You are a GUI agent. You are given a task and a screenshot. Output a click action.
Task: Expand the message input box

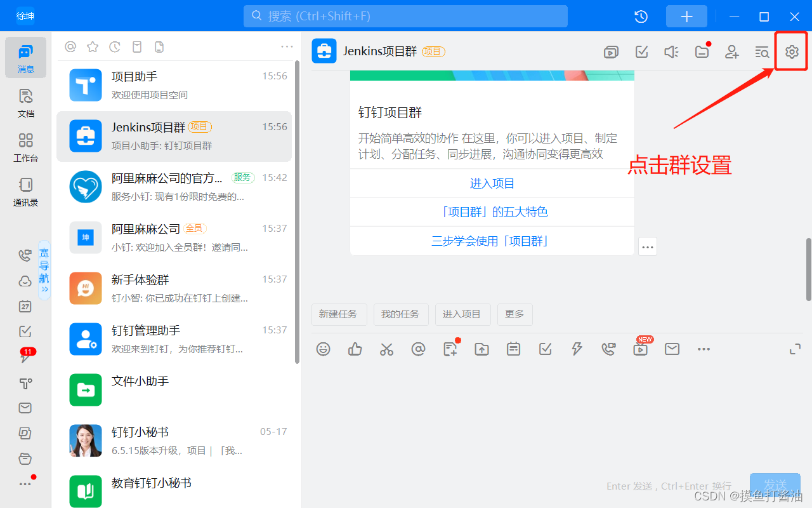795,349
